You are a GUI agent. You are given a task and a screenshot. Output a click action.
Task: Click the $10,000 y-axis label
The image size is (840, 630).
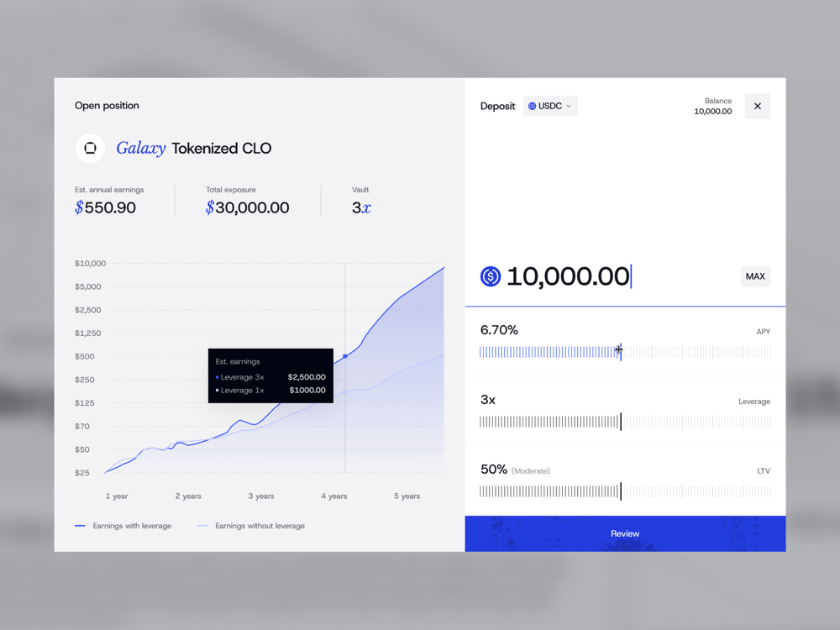(91, 264)
